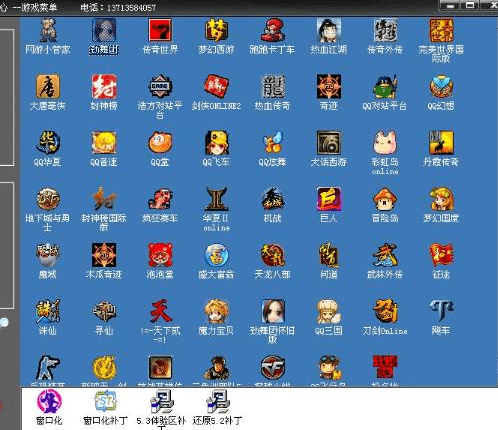The height and width of the screenshot is (430, 498).
Task: Open 华夏II online icon
Action: [x=217, y=199]
